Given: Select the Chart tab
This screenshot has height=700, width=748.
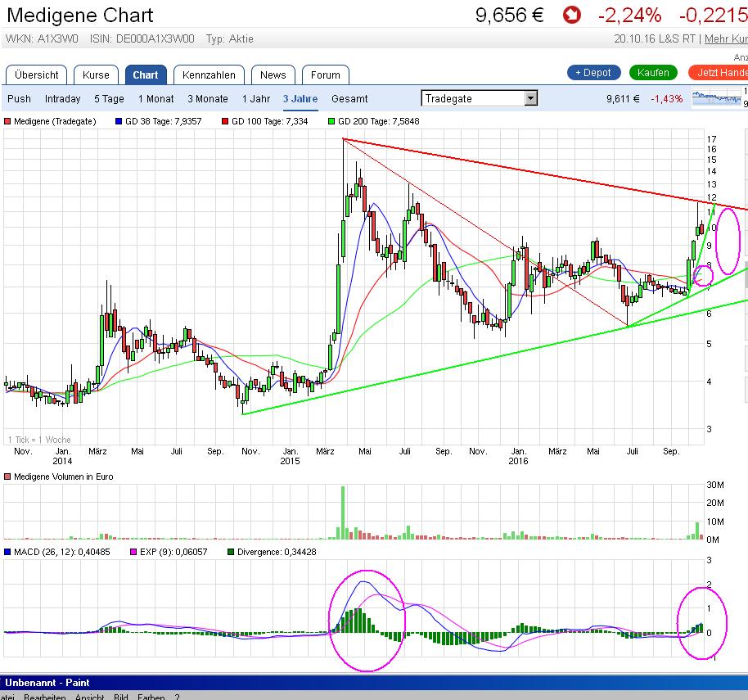Looking at the screenshot, I should tap(146, 75).
